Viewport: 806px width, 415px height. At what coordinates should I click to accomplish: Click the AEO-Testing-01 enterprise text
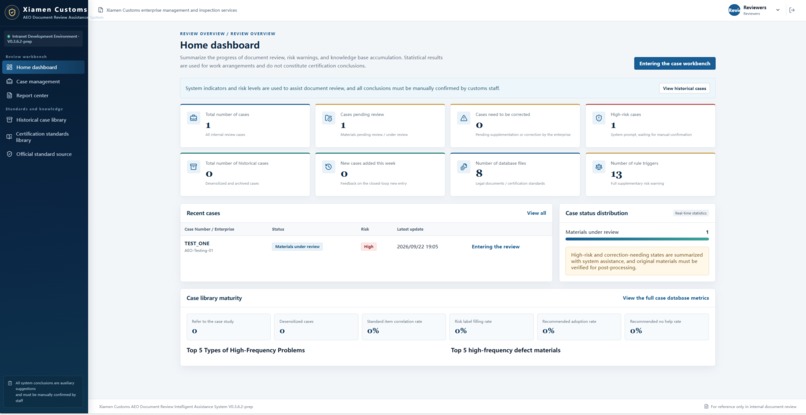pyautogui.click(x=198, y=250)
